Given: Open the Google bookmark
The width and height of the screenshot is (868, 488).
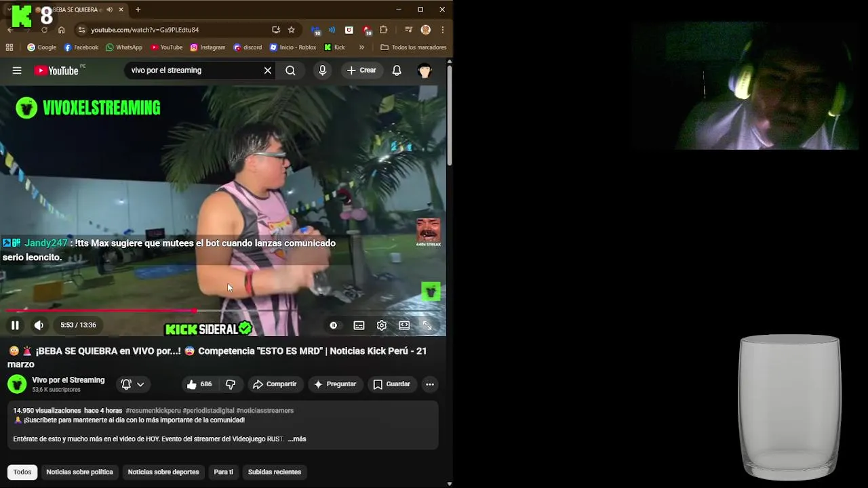Looking at the screenshot, I should [41, 47].
